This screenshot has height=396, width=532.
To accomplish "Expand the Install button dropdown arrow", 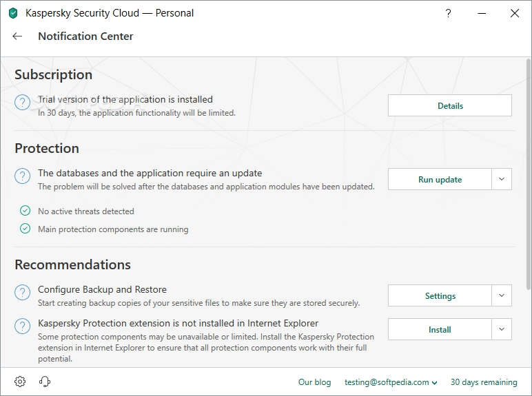I will coord(502,329).
